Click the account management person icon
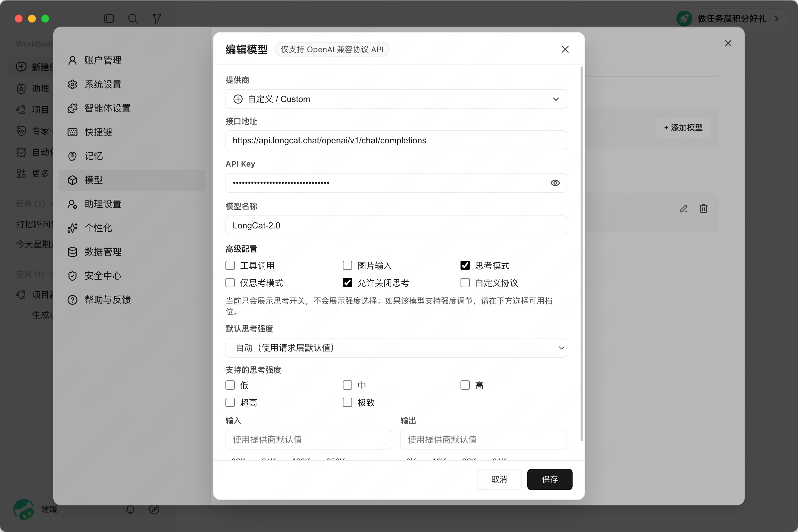Screen dimensions: 798x532 click(x=72, y=61)
